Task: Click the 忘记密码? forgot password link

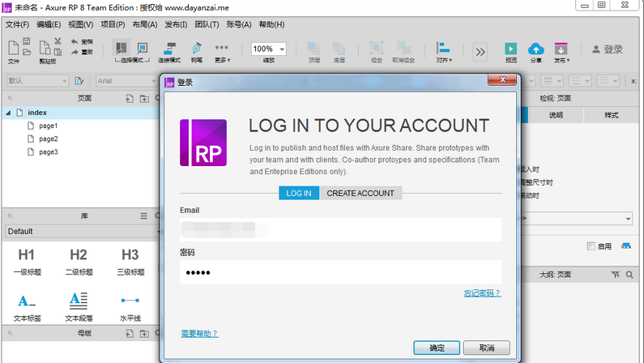Action: tap(481, 293)
